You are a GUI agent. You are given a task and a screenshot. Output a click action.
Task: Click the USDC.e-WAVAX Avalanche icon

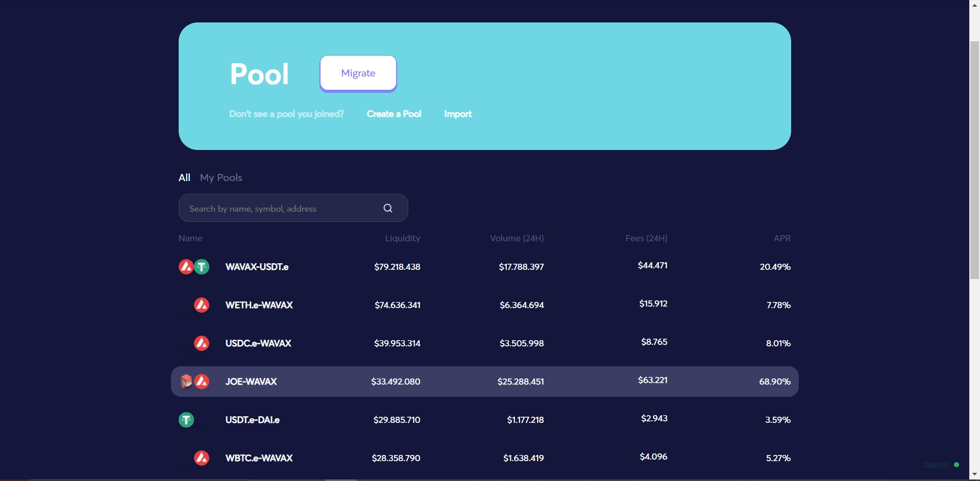click(202, 343)
